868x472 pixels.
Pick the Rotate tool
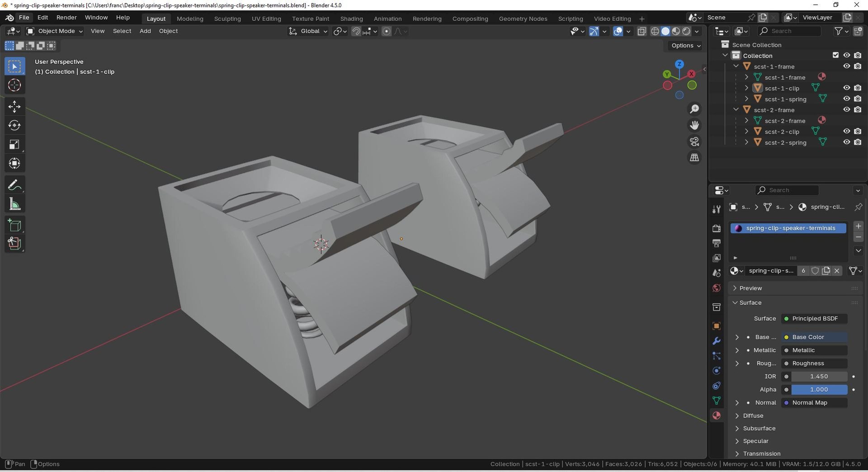coord(14,125)
